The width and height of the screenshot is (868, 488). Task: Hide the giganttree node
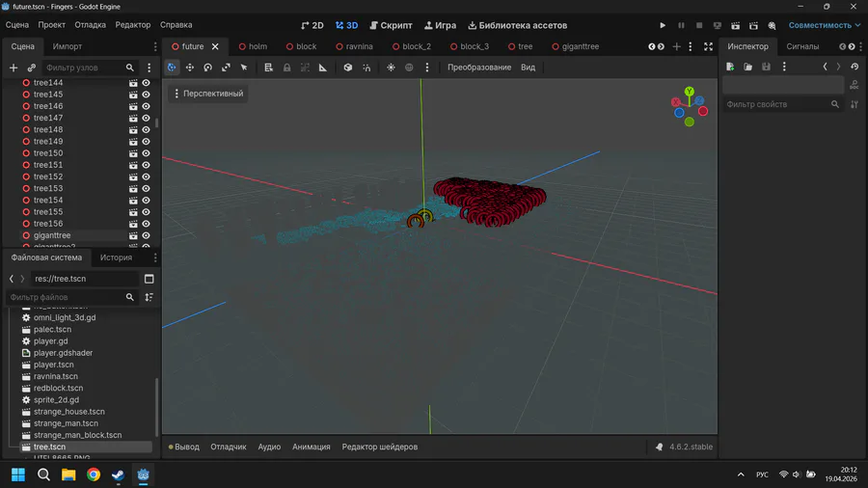147,235
